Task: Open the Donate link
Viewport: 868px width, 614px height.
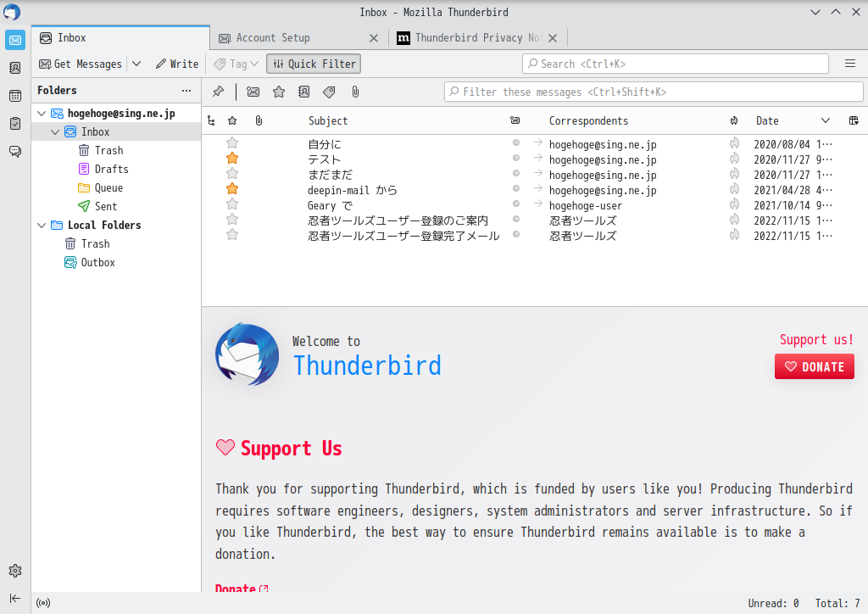Action: [242, 588]
